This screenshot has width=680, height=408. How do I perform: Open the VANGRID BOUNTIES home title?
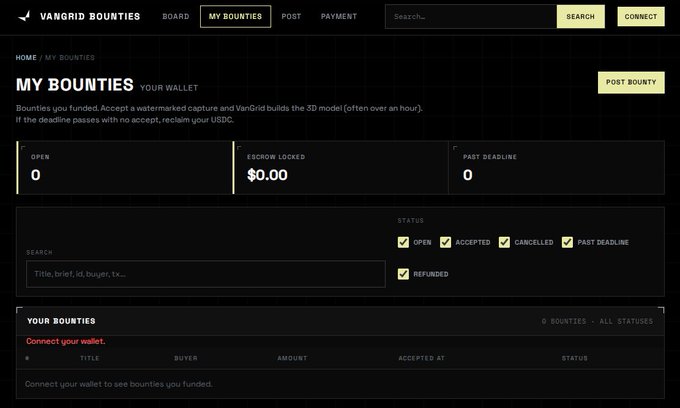[90, 16]
